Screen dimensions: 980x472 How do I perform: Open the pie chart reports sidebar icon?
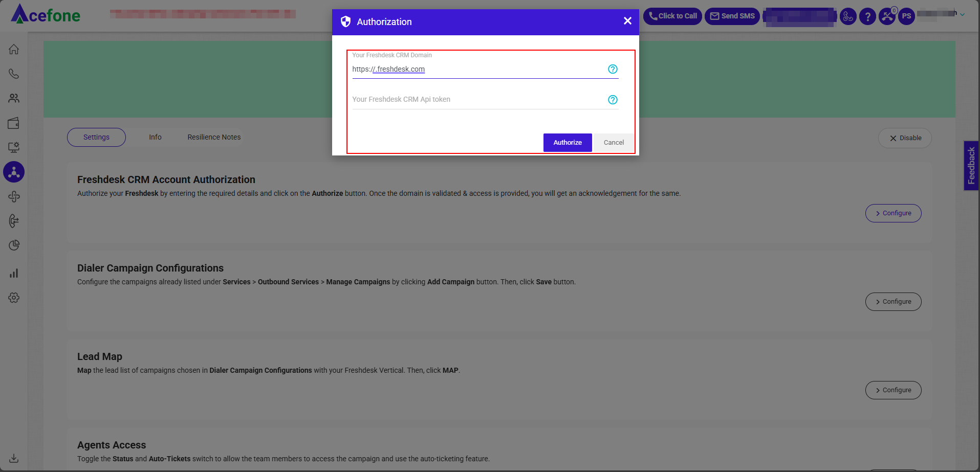pos(14,245)
